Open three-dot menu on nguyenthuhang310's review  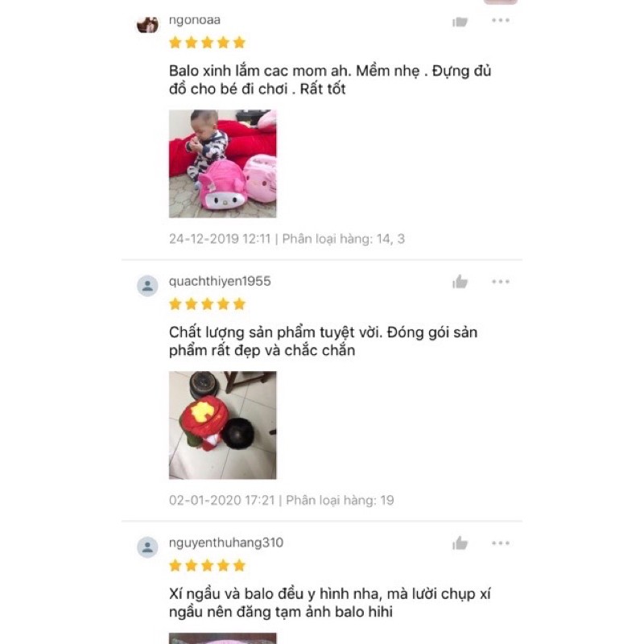tap(500, 543)
